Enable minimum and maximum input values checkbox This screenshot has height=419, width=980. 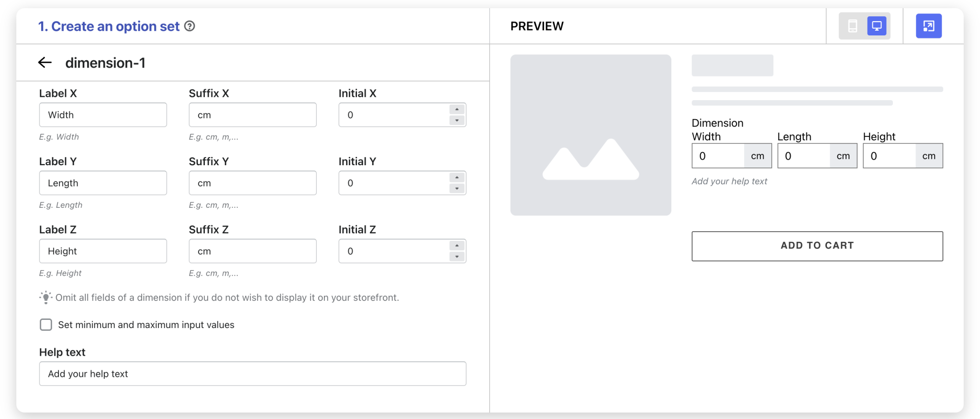[46, 325]
